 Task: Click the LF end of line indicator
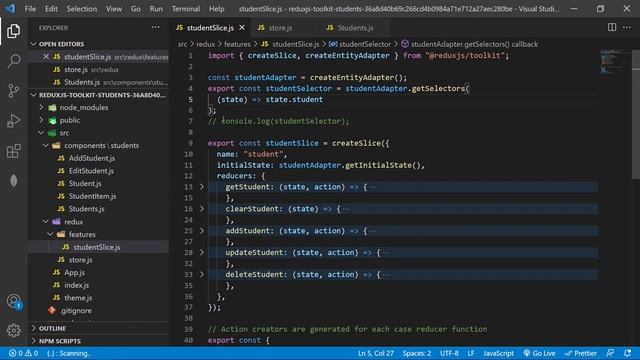point(471,353)
